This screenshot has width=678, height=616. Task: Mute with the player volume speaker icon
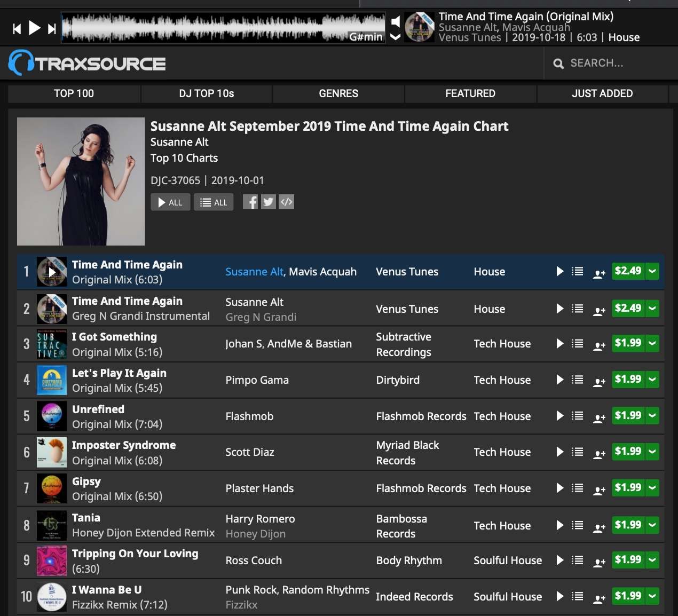tap(396, 21)
